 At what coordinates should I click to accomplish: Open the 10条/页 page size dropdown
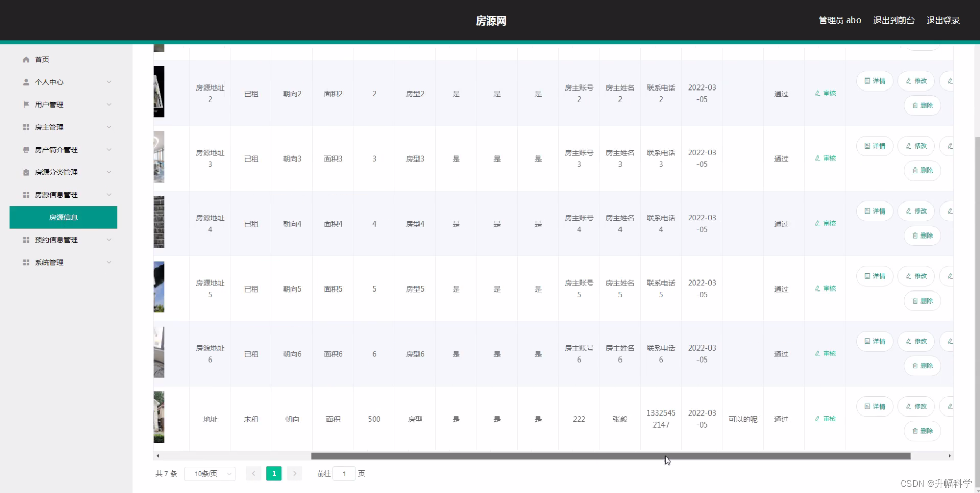click(210, 474)
